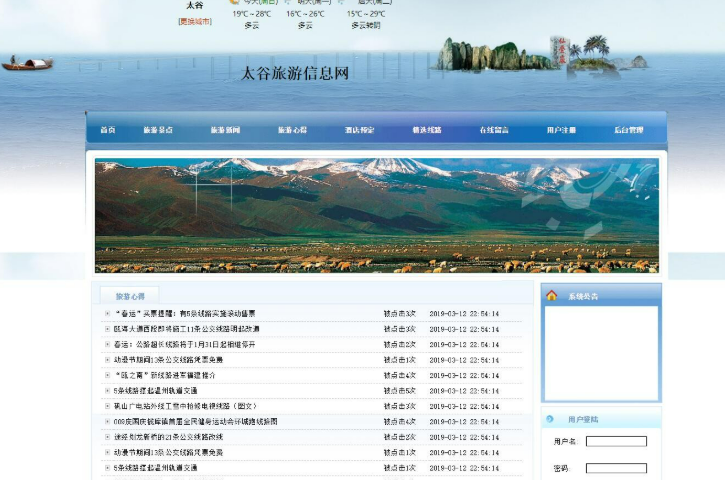Viewport: 725px width, 480px height.
Task: Click the 更换城市 link under 太谷
Action: pyautogui.click(x=195, y=21)
